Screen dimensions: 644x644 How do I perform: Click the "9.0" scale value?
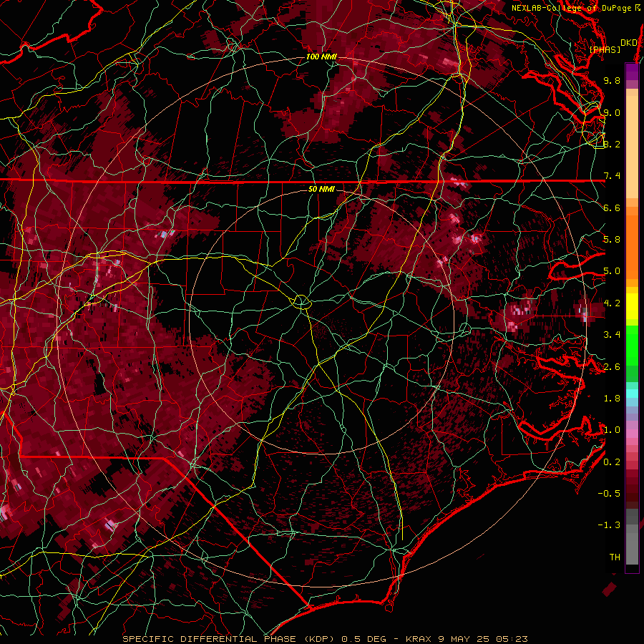[x=612, y=112]
